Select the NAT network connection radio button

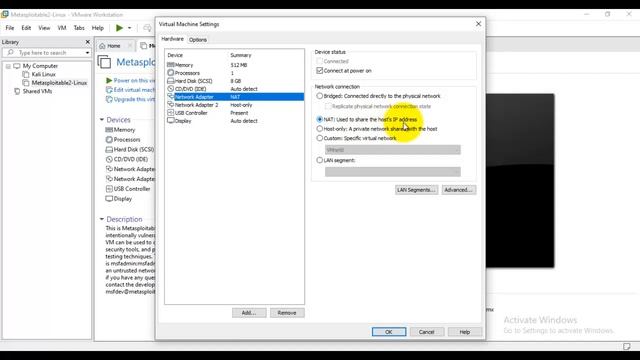pos(320,119)
